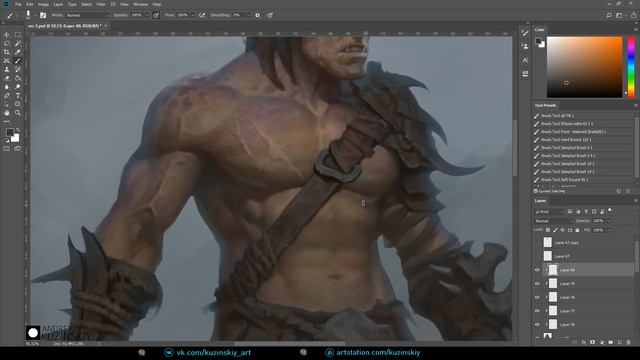Pick a shade in color picker field

coord(584,67)
